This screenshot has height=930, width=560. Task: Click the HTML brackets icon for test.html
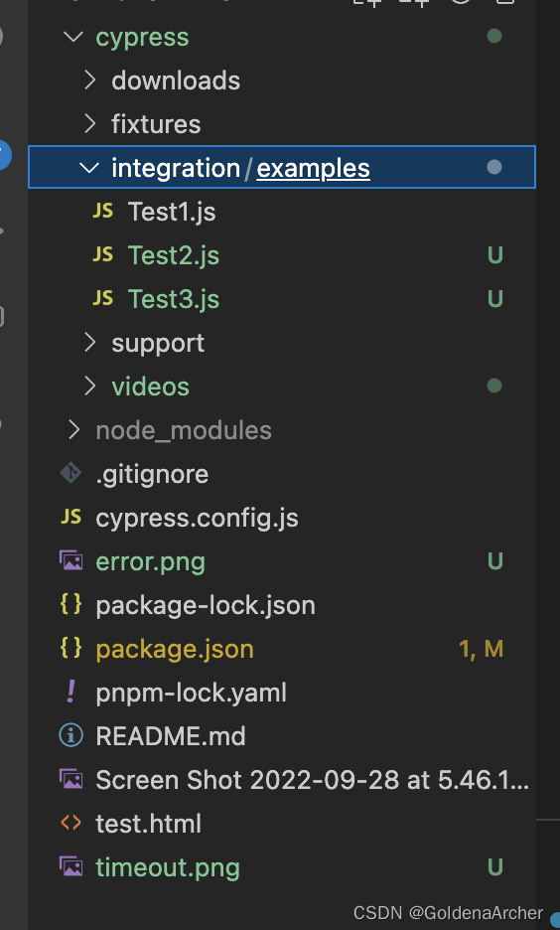pos(70,823)
